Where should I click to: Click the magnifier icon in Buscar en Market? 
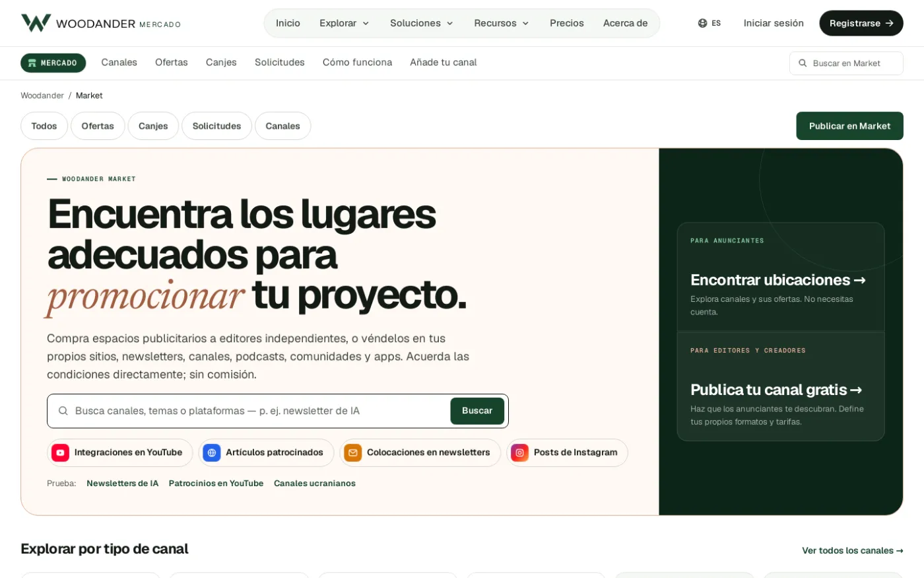click(x=803, y=63)
